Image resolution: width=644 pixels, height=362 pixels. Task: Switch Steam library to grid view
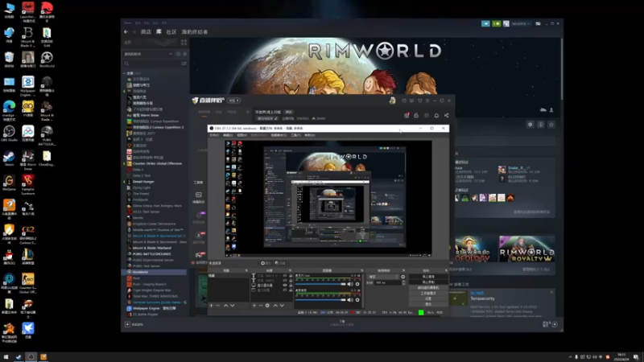coord(184,43)
